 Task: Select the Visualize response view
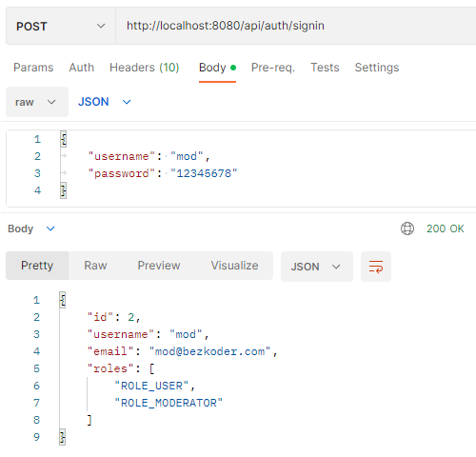coord(235,266)
